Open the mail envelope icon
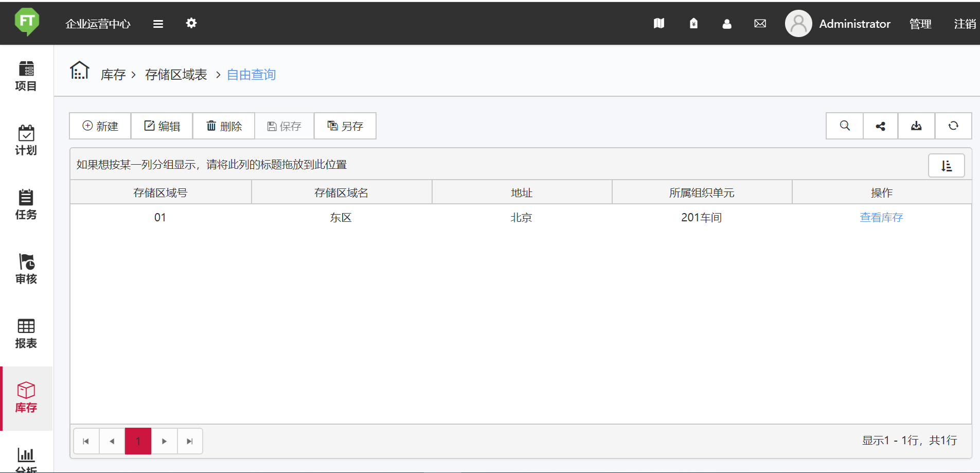This screenshot has height=473, width=980. [x=760, y=24]
